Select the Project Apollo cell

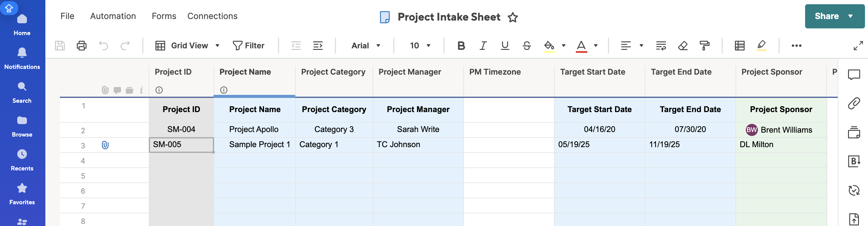click(254, 130)
